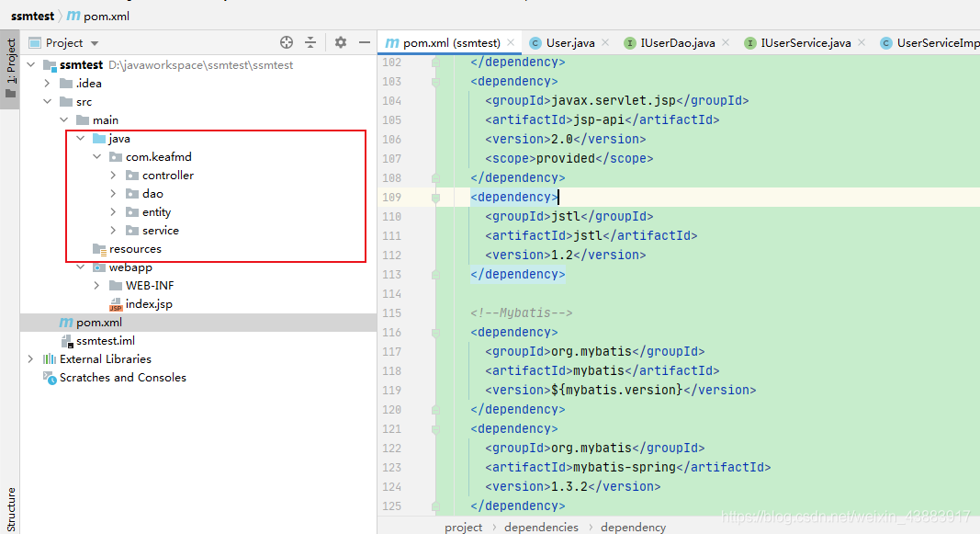
Task: Click the 'dependency' XML breadcrumb
Action: [x=633, y=528]
